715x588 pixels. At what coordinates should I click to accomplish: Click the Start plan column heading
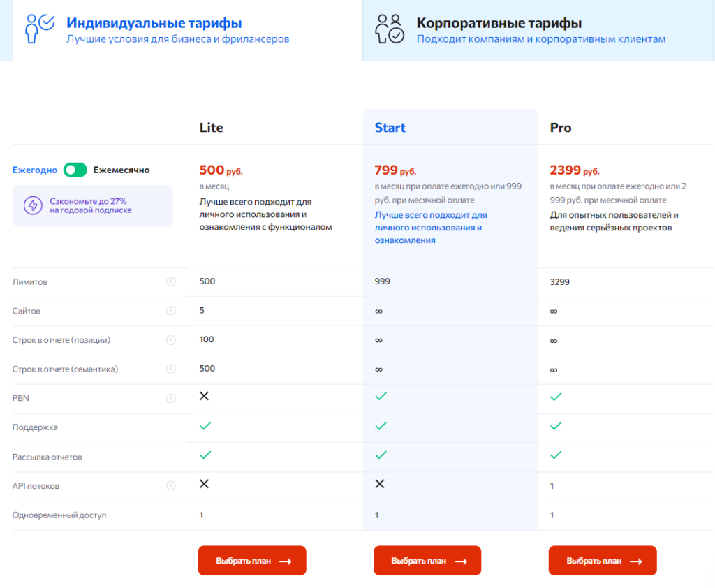click(x=390, y=128)
